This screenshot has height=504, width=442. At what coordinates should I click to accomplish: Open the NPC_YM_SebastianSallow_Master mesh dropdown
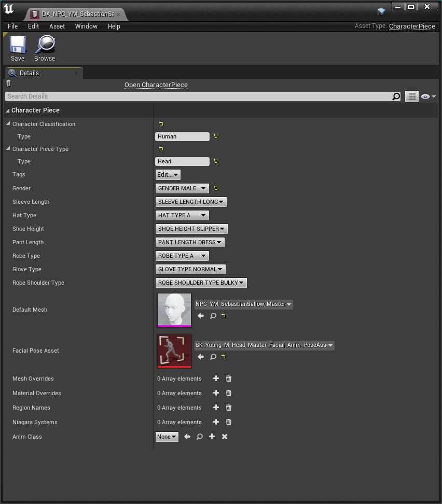[243, 304]
